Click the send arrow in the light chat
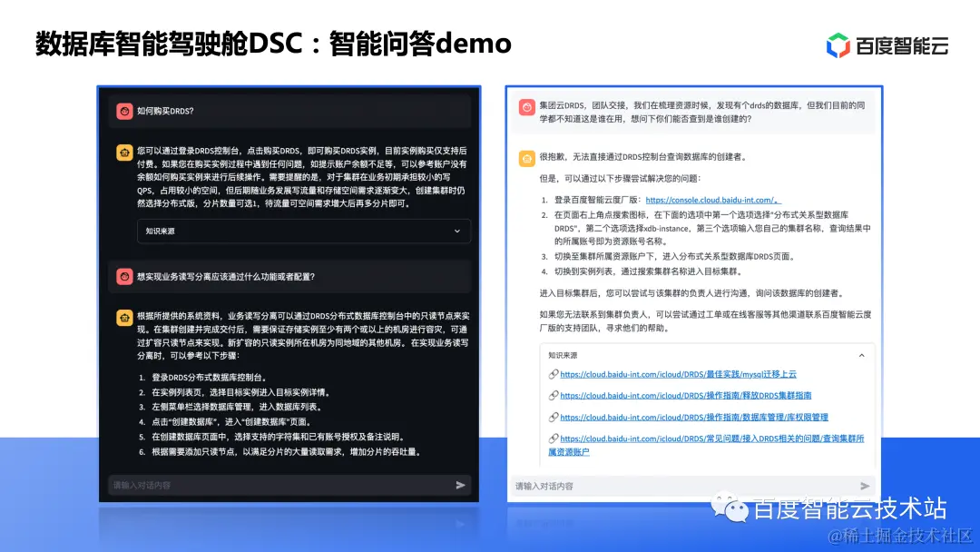The height and width of the screenshot is (552, 980). click(867, 486)
